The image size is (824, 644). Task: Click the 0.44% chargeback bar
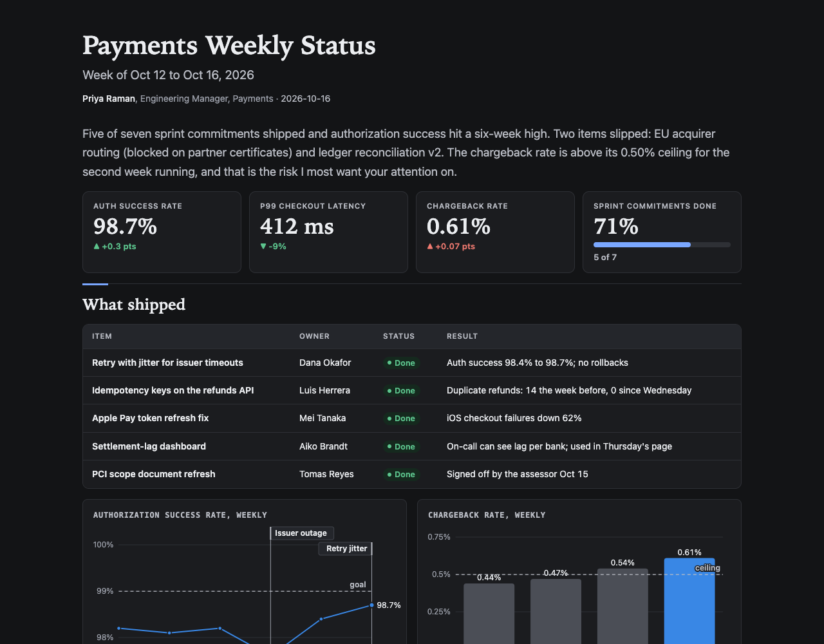[x=489, y=614]
